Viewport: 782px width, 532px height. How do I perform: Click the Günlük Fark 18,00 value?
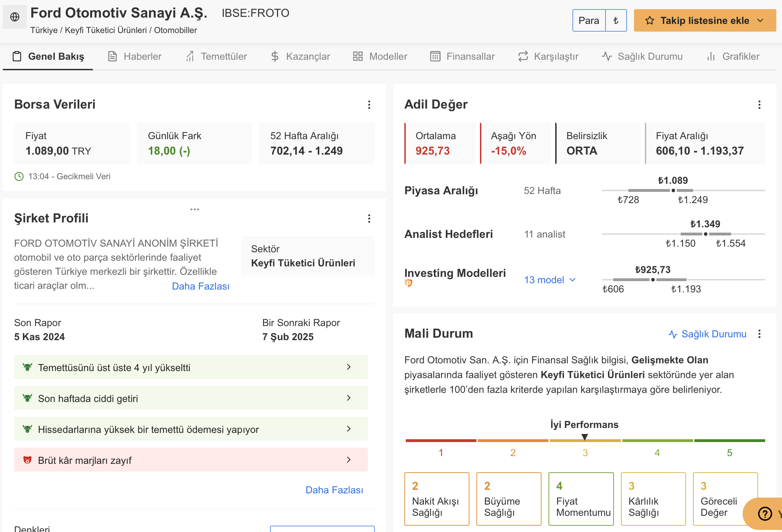pos(169,151)
